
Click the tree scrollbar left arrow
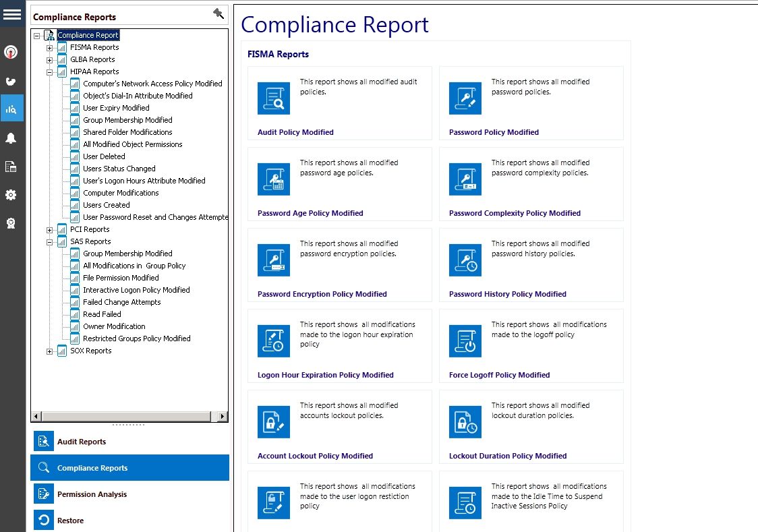(36, 416)
